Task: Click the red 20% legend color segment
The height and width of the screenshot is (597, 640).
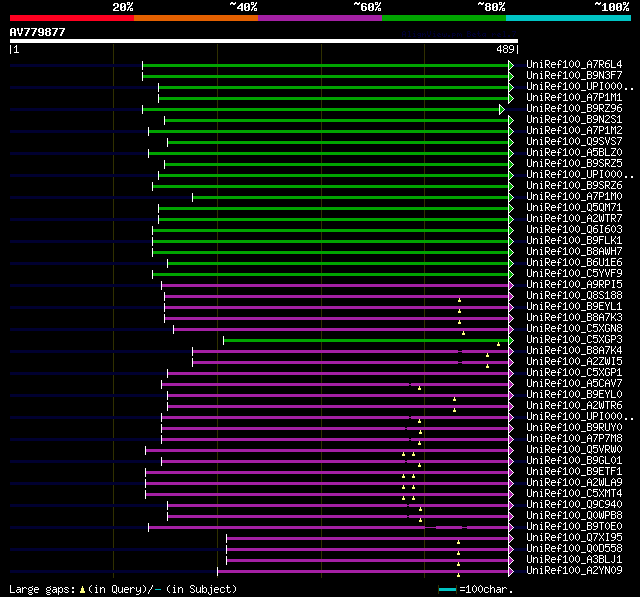Action: (72, 18)
